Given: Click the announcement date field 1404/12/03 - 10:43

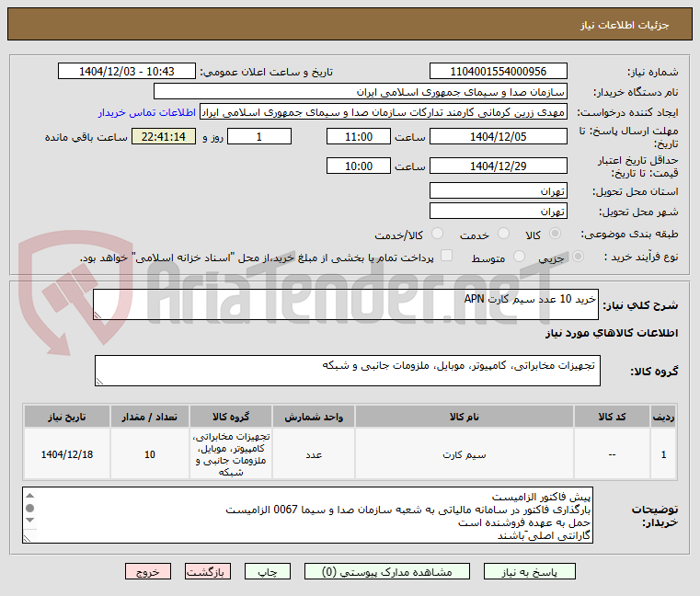Looking at the screenshot, I should (127, 71).
